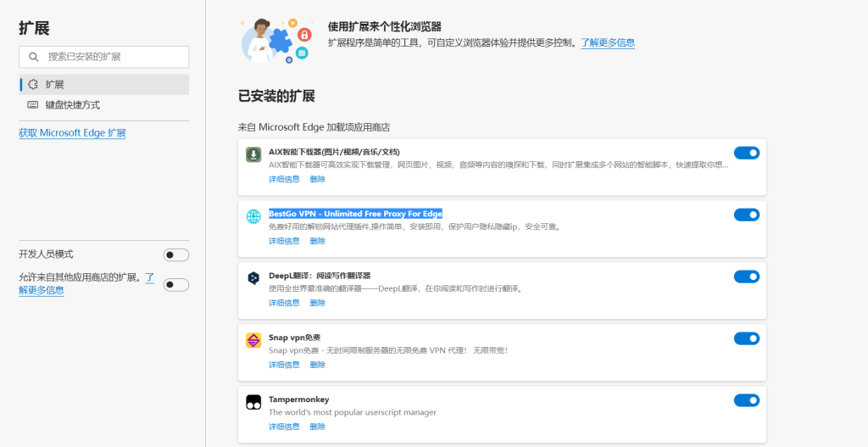Click the 使用全世界最准确的翻译器 description text
The image size is (868, 447).
[396, 288]
